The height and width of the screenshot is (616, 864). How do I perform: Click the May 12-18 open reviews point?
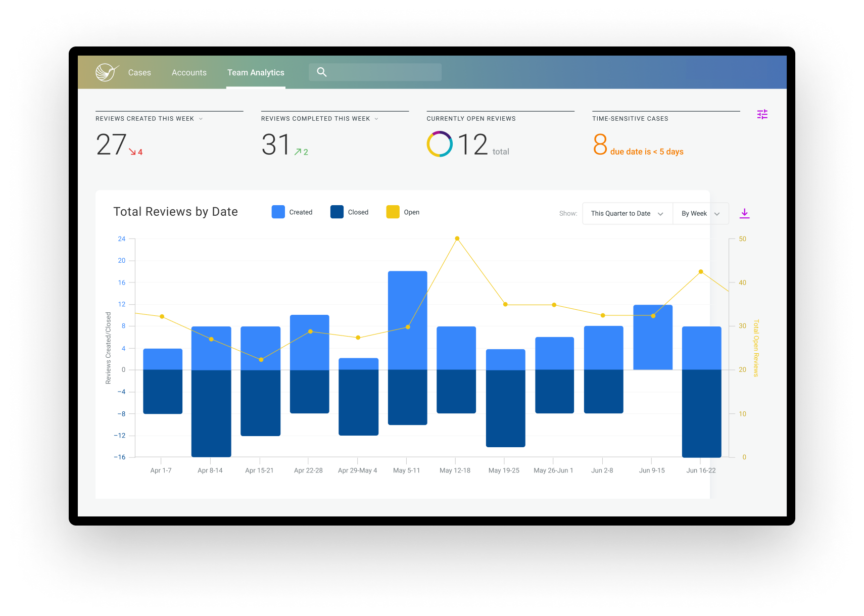[457, 239]
